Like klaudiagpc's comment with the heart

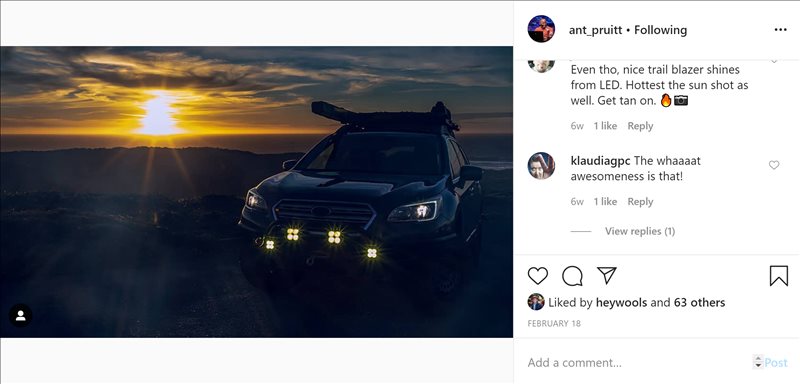[774, 165]
